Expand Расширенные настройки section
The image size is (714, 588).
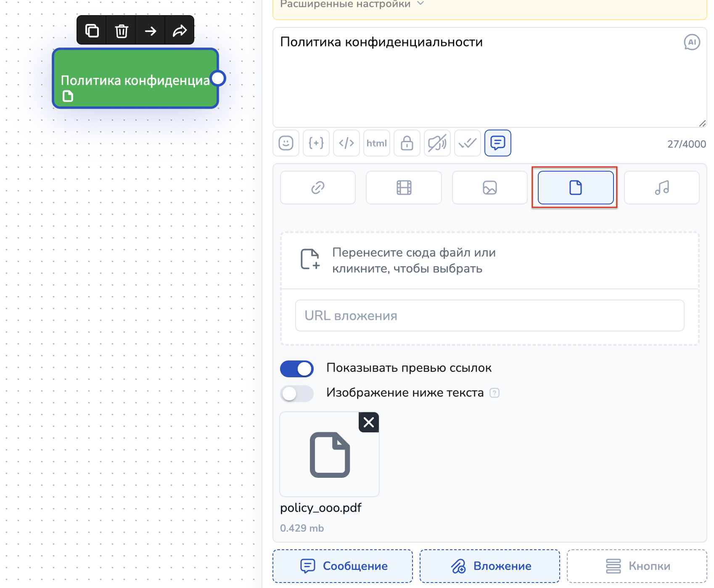point(352,4)
